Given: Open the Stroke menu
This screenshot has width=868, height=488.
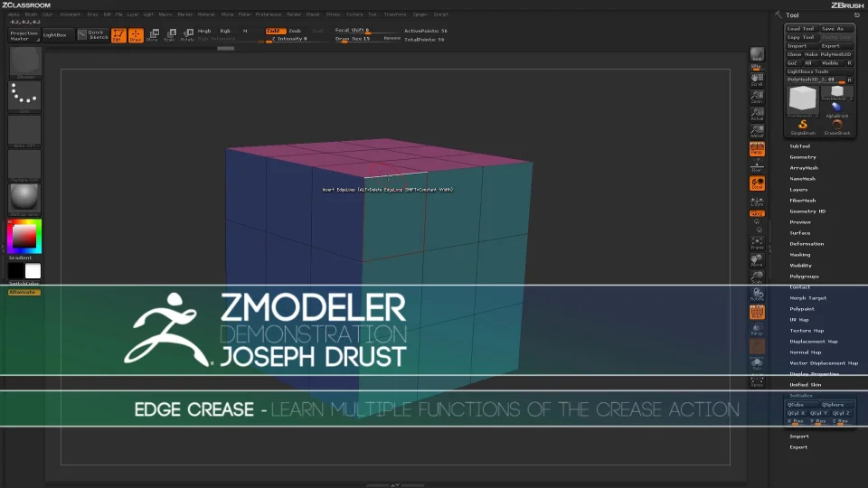Looking at the screenshot, I should tap(333, 14).
